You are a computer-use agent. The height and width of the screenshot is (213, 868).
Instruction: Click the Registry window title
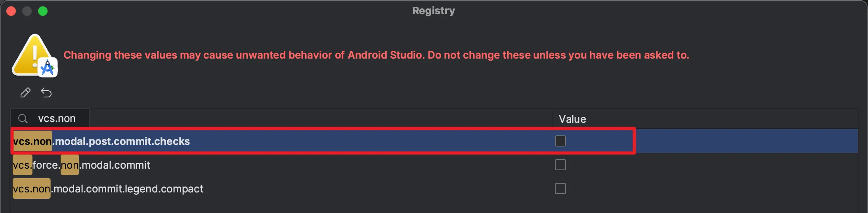pos(434,11)
